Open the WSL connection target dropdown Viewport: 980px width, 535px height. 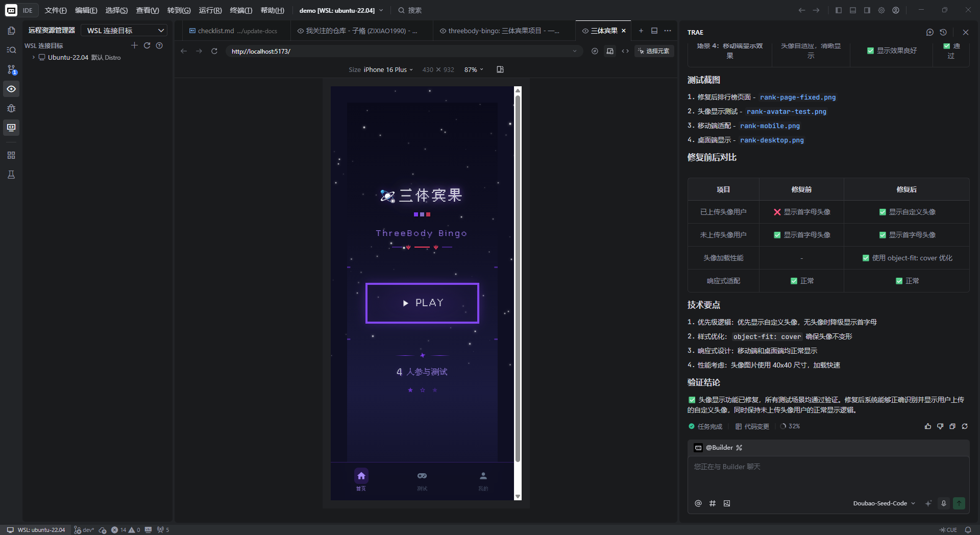(x=125, y=31)
